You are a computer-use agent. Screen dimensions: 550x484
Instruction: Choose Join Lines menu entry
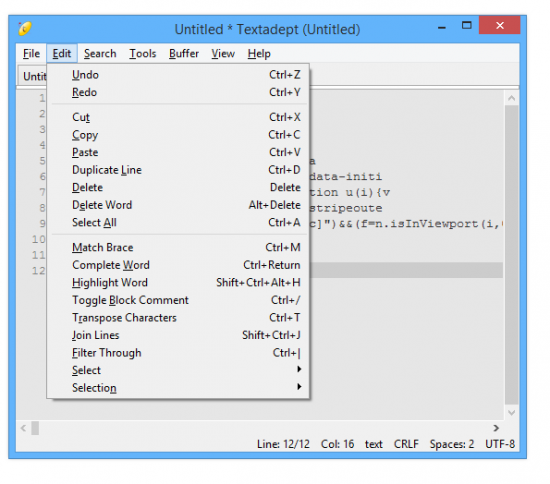click(178, 335)
